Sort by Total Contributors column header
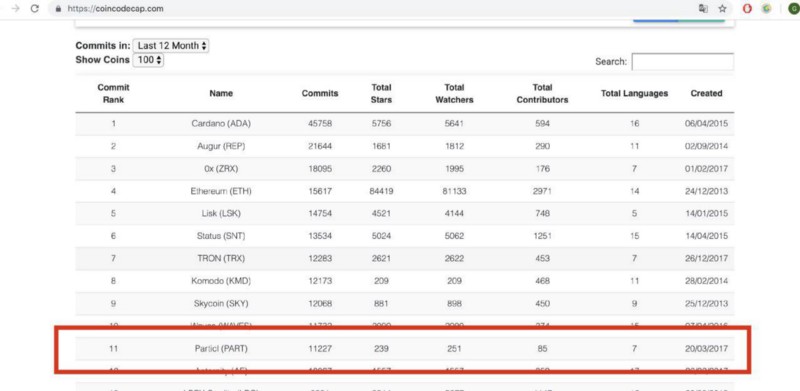This screenshot has width=800, height=391. 542,93
